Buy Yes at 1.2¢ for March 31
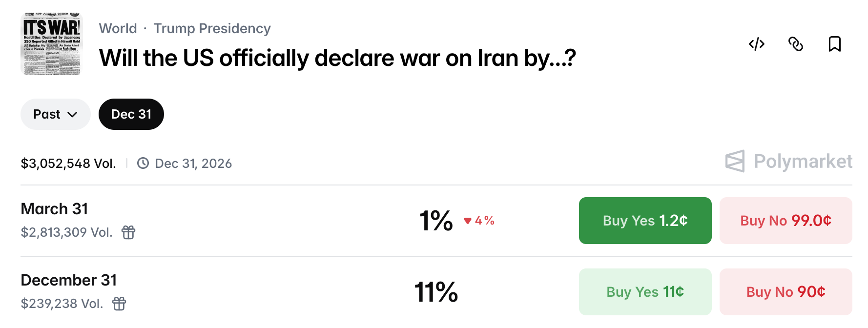This screenshot has width=868, height=328. [645, 221]
